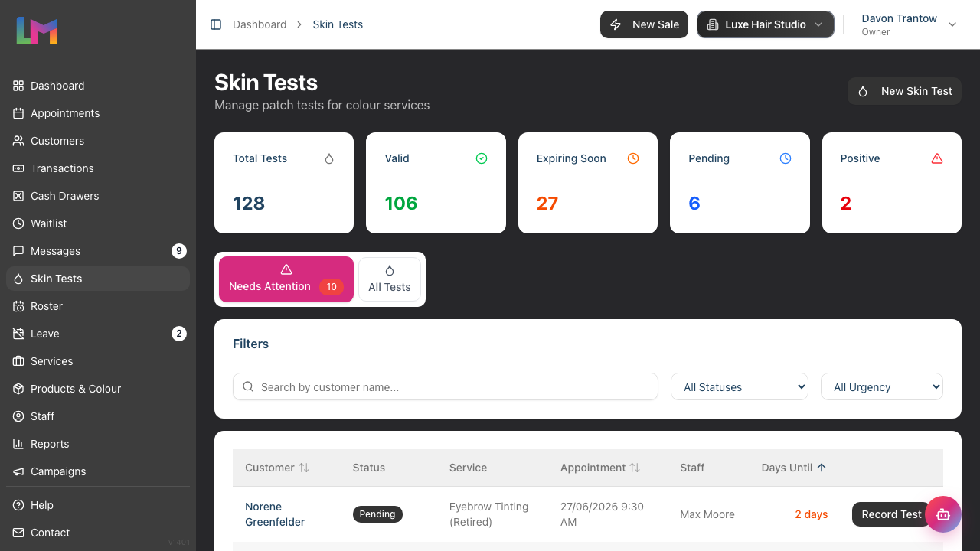Open Appointments from the sidebar menu
Screen dimensions: 980x551
(98, 113)
